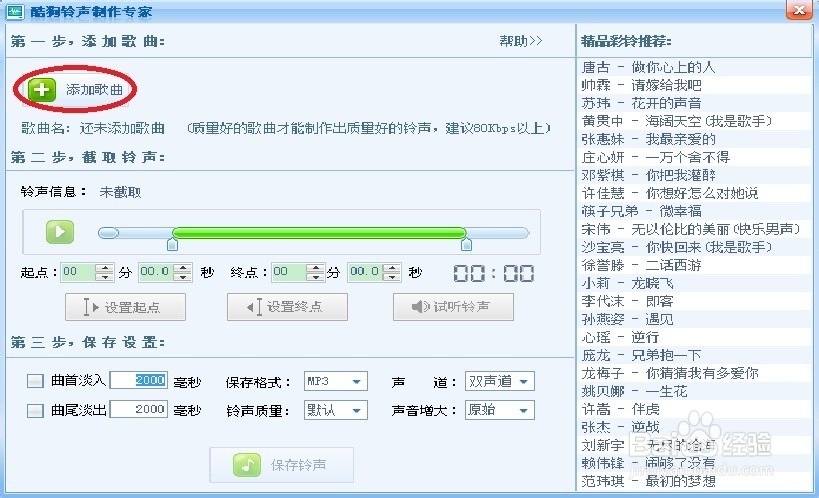The width and height of the screenshot is (819, 498).
Task: Increase the 终点 minutes with the up arrow
Action: (x=315, y=268)
